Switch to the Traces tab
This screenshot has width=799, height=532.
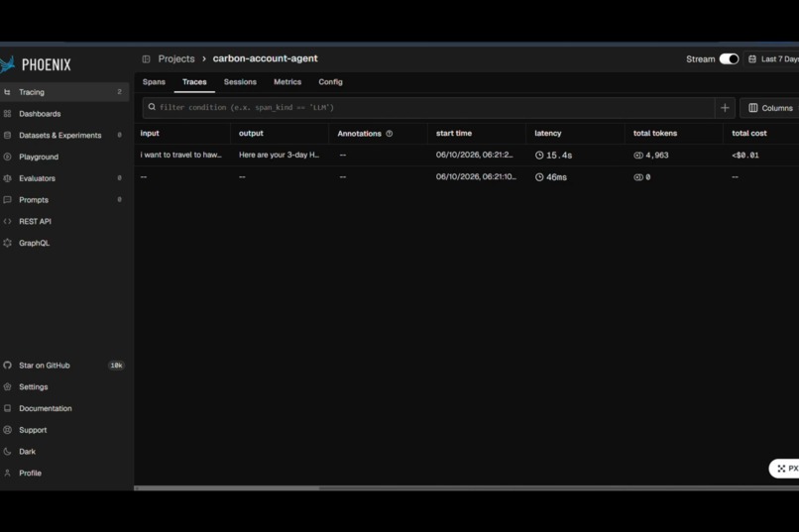pos(194,82)
